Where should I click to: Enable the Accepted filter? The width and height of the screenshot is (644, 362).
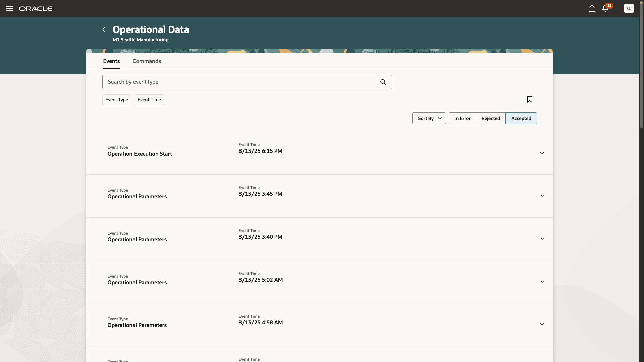tap(521, 118)
